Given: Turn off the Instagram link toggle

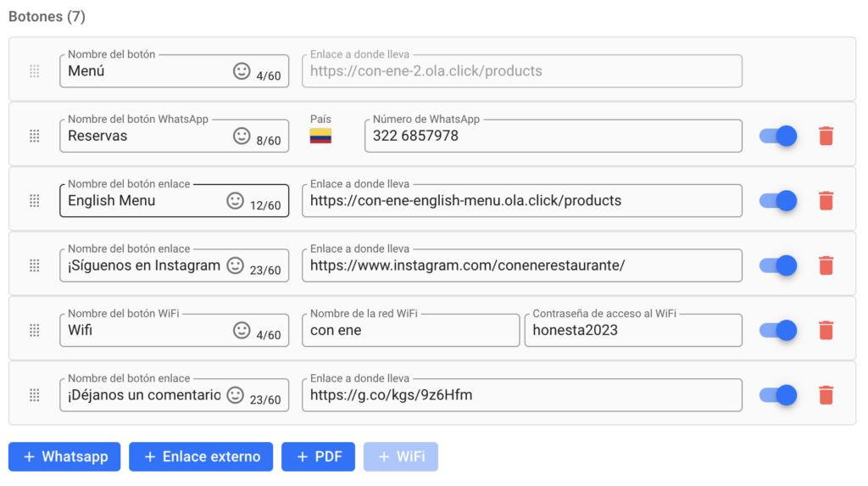Looking at the screenshot, I should pos(777,265).
